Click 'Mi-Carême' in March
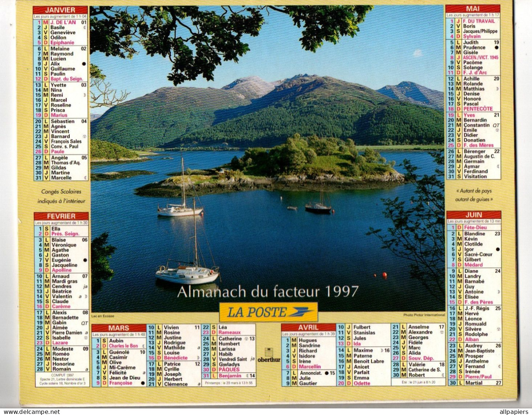Viewport: 532px width, 415px height. pyautogui.click(x=122, y=368)
